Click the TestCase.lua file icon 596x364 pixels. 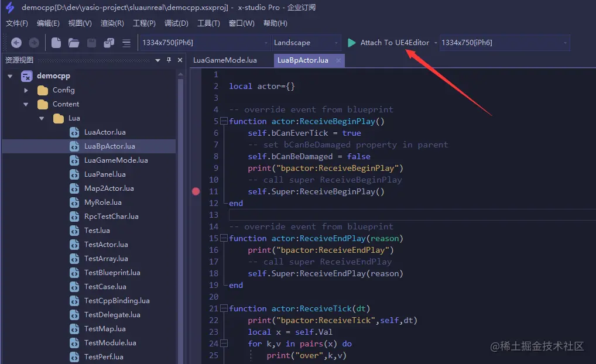(x=74, y=287)
